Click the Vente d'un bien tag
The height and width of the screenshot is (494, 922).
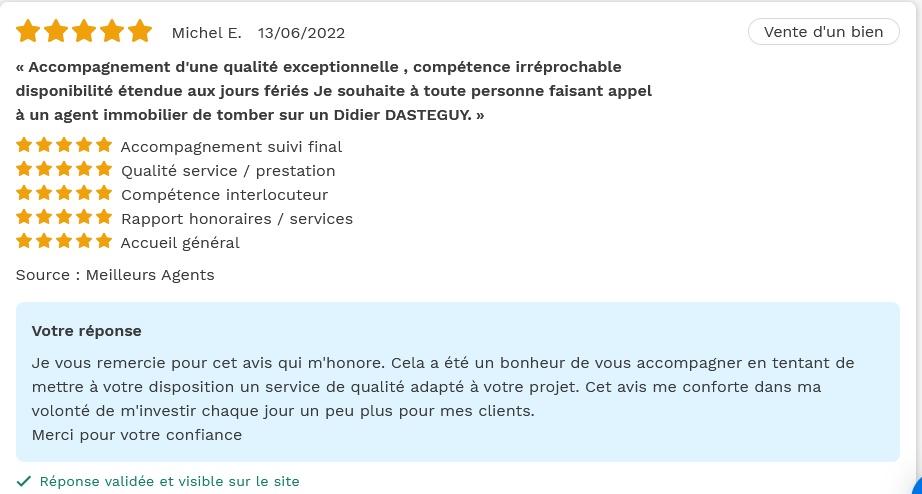pyautogui.click(x=823, y=32)
